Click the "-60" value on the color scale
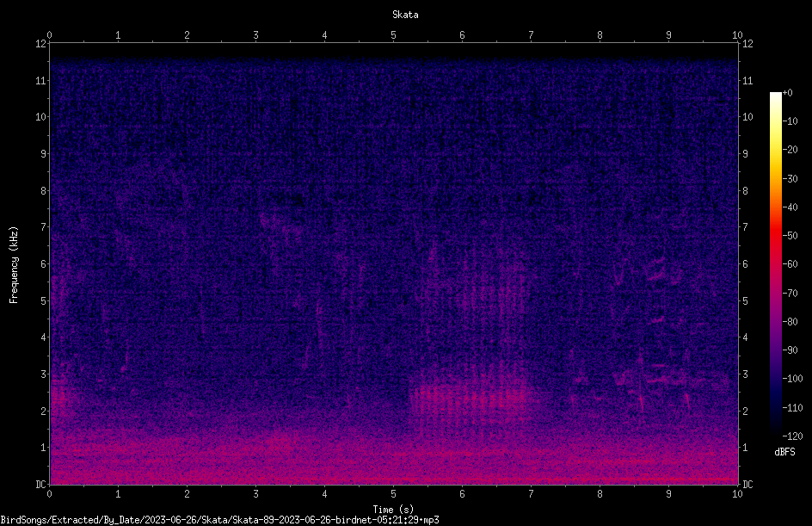Viewport: 812px width, 526px height. pyautogui.click(x=790, y=264)
